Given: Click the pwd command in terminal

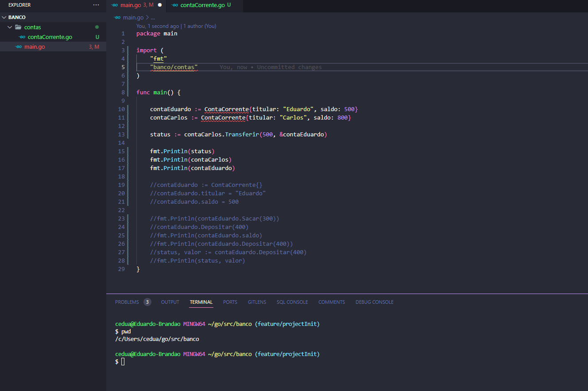Looking at the screenshot, I should (x=126, y=332).
